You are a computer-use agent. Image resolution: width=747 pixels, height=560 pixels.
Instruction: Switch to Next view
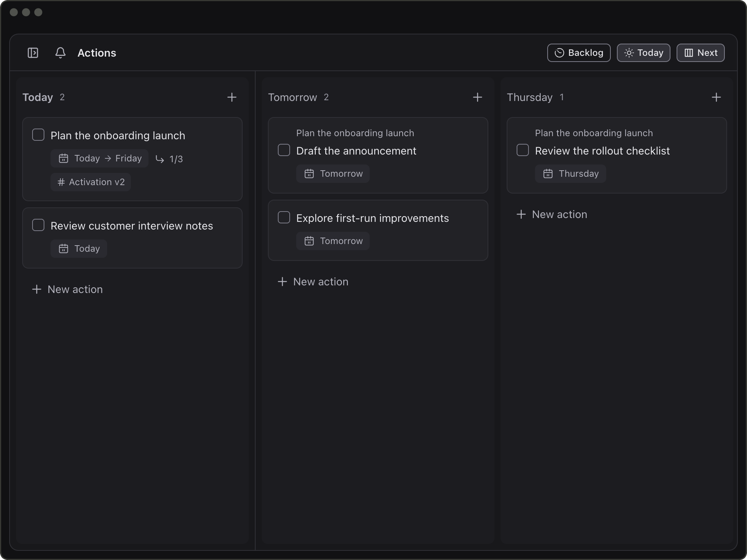coord(700,53)
